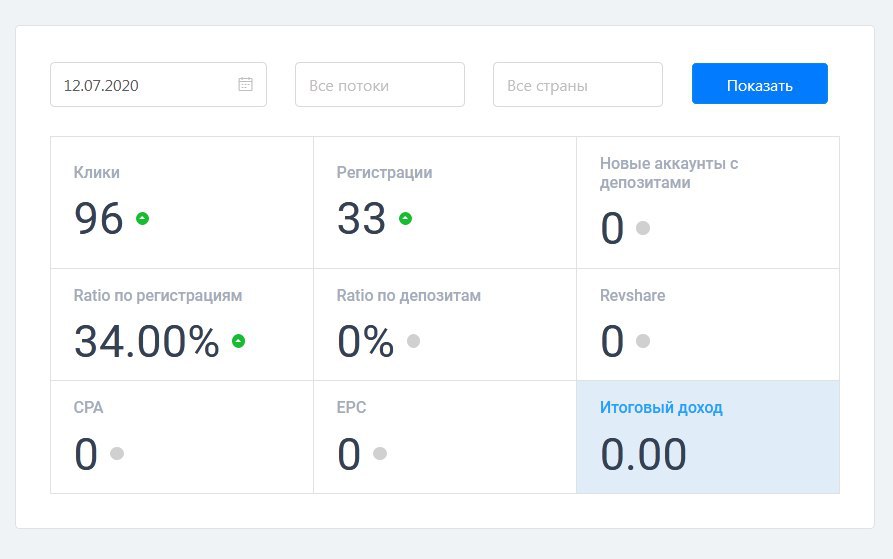Click gray indicator next to Revshare value
Screen dimensions: 893x559
[643, 341]
